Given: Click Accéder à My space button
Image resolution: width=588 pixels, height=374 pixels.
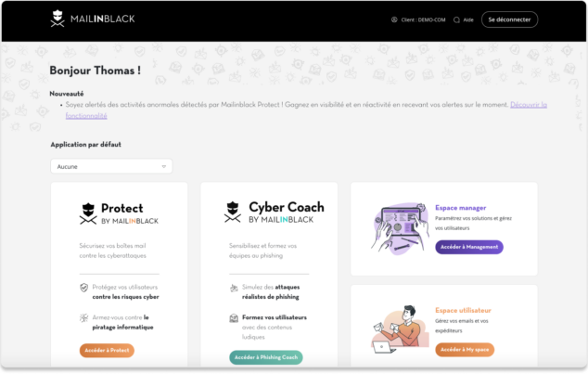Looking at the screenshot, I should (465, 350).
